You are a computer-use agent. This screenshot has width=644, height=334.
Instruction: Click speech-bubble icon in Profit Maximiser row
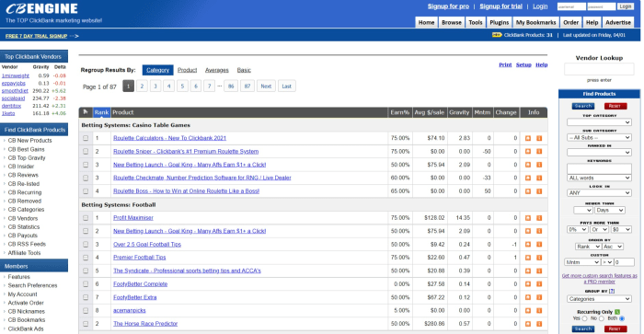click(528, 218)
